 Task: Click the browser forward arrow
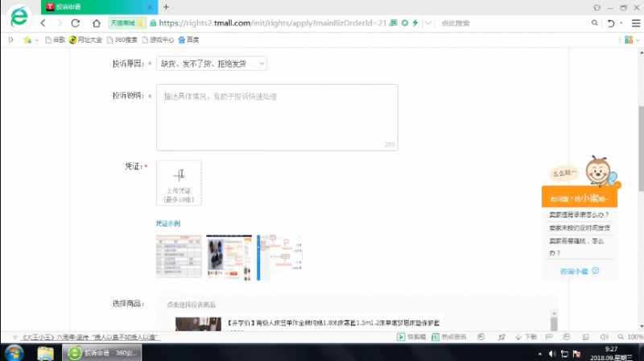(59, 23)
